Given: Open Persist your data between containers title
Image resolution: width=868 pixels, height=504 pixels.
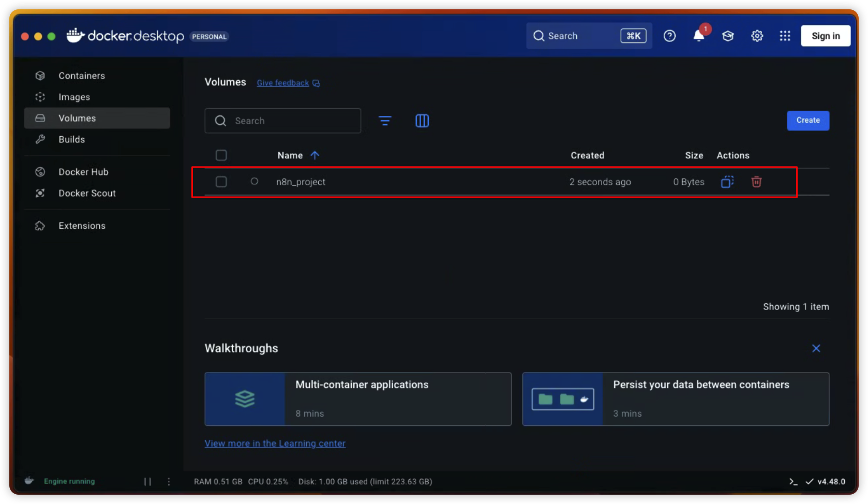Looking at the screenshot, I should [701, 384].
